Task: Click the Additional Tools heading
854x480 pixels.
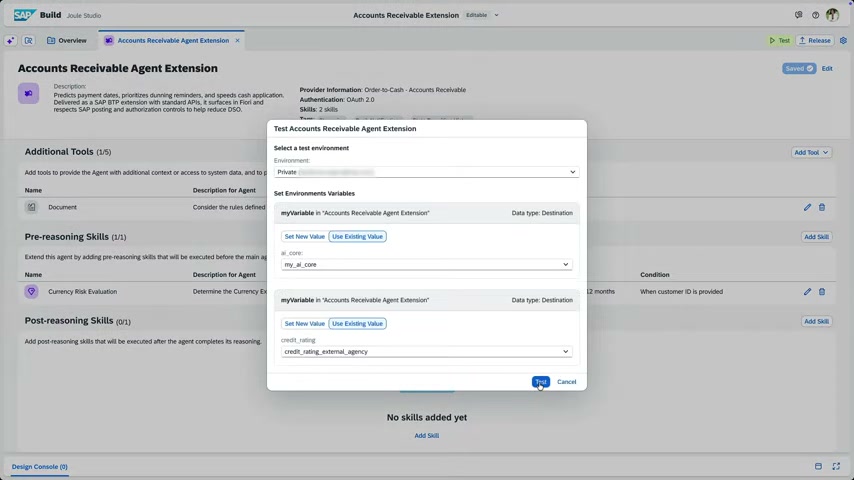Action: (59, 152)
